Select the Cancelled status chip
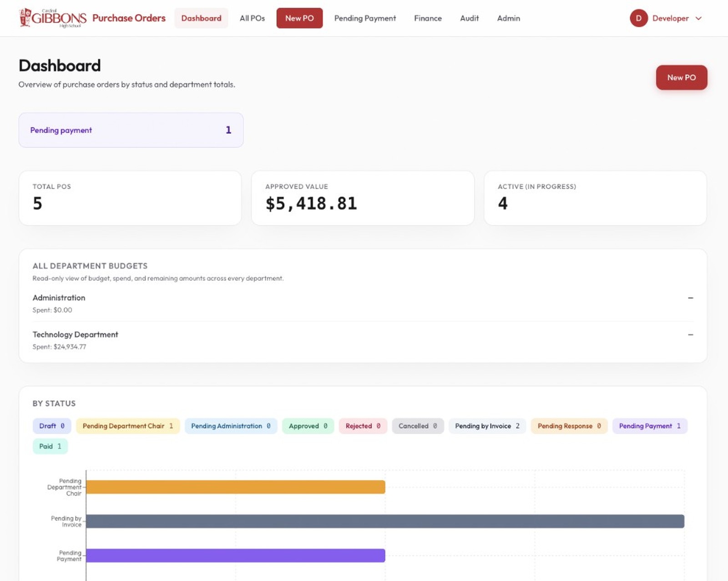This screenshot has width=728, height=581. point(418,426)
